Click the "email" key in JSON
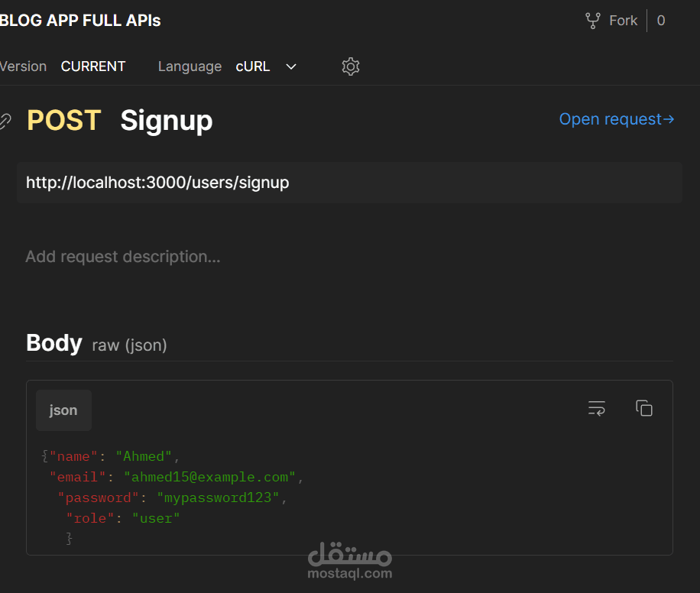The width and height of the screenshot is (700, 593). 78,478
